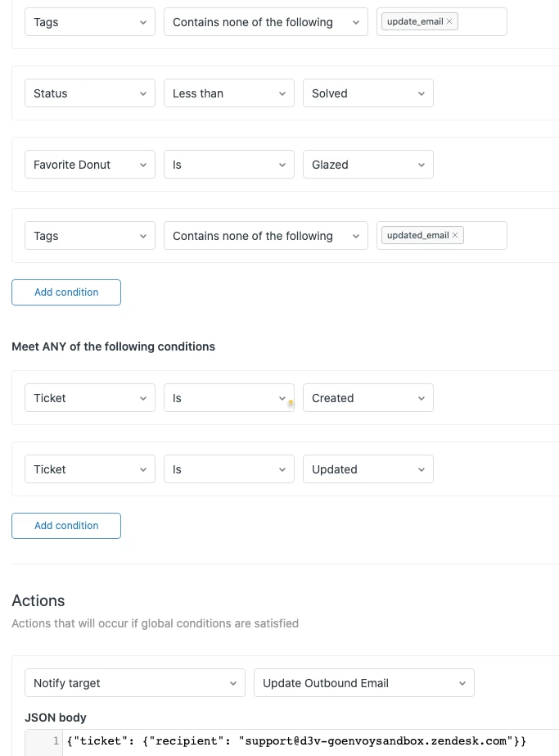Expand the Glazed value dropdown
Screen dimensions: 559x756
coord(367,165)
